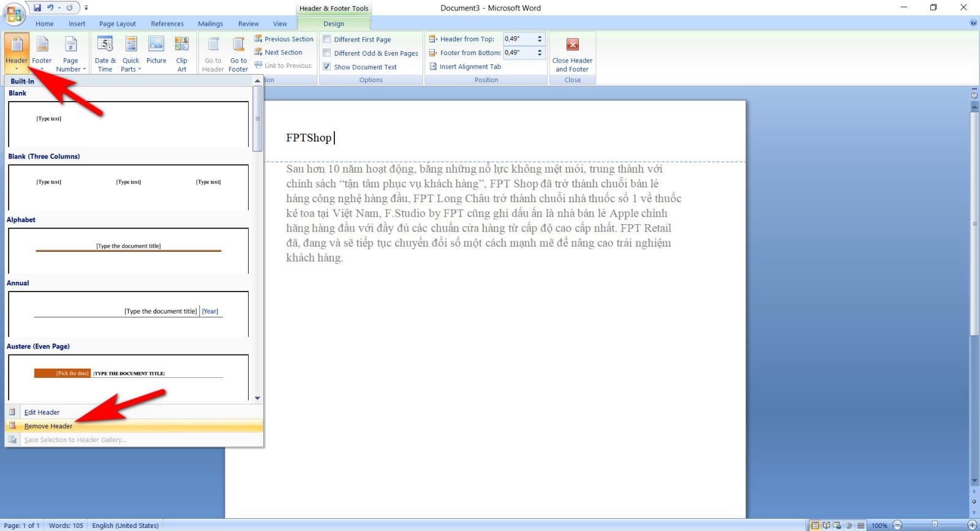Choose the Annual header template
The image size is (980, 531).
128,314
